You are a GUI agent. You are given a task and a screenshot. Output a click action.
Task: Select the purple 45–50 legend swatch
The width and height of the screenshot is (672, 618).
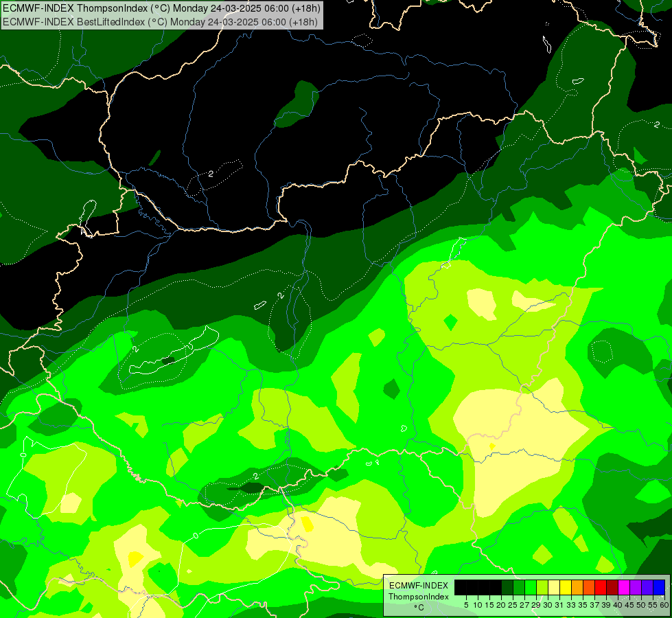(636, 587)
